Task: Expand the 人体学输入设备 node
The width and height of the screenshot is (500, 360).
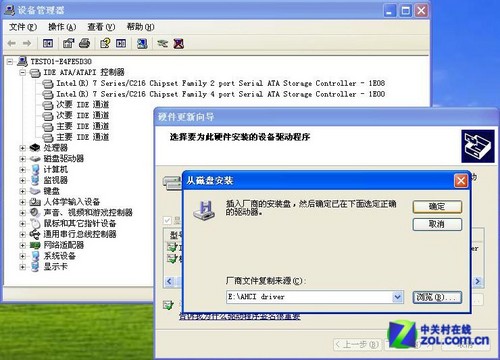Action: (x=22, y=202)
